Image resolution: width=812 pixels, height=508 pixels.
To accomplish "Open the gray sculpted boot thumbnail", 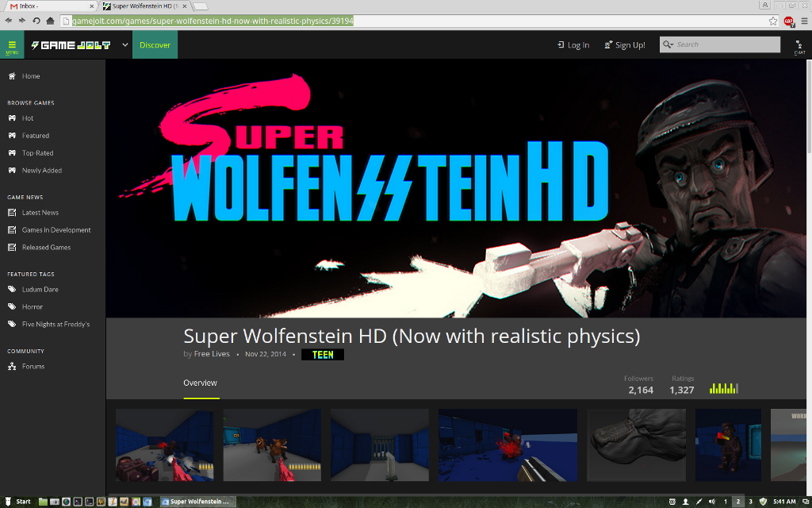I will 636,444.
